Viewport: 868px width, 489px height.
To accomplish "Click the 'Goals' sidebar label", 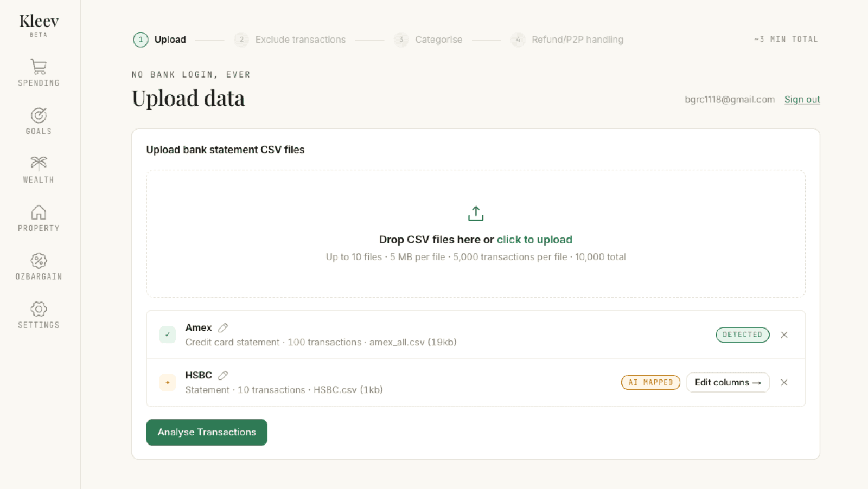I will click(39, 131).
